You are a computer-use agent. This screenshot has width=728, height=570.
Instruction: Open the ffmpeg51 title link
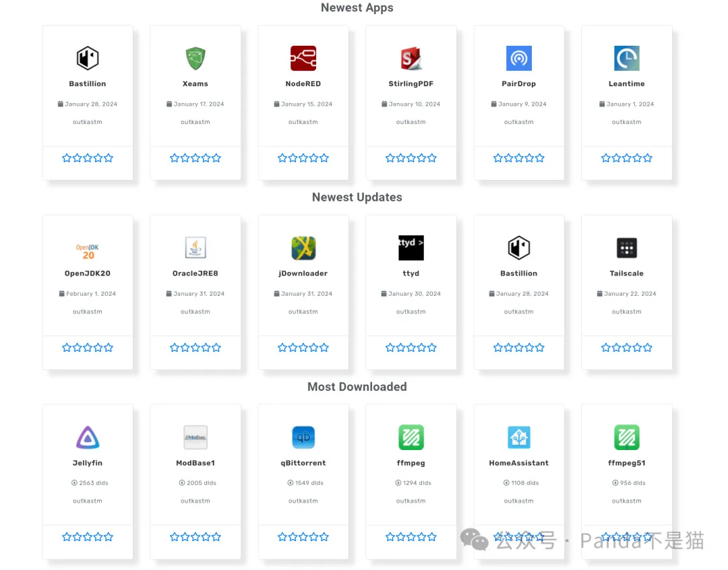pos(626,463)
